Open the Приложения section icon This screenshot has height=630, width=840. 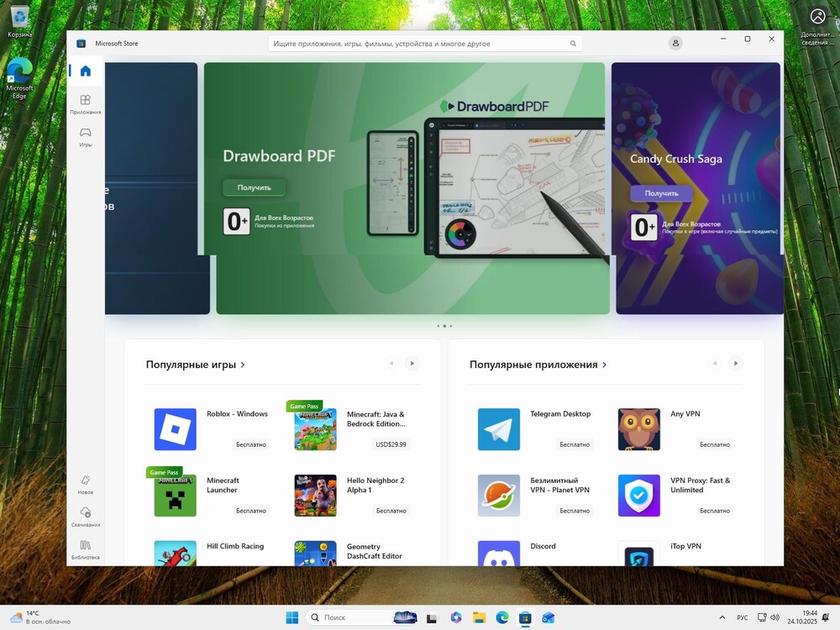(x=85, y=102)
